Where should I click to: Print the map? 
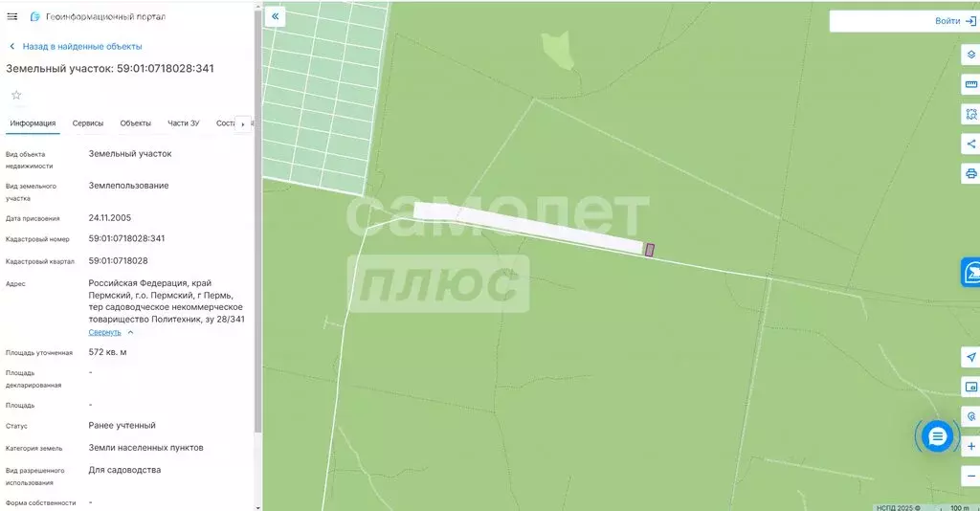coord(970,173)
